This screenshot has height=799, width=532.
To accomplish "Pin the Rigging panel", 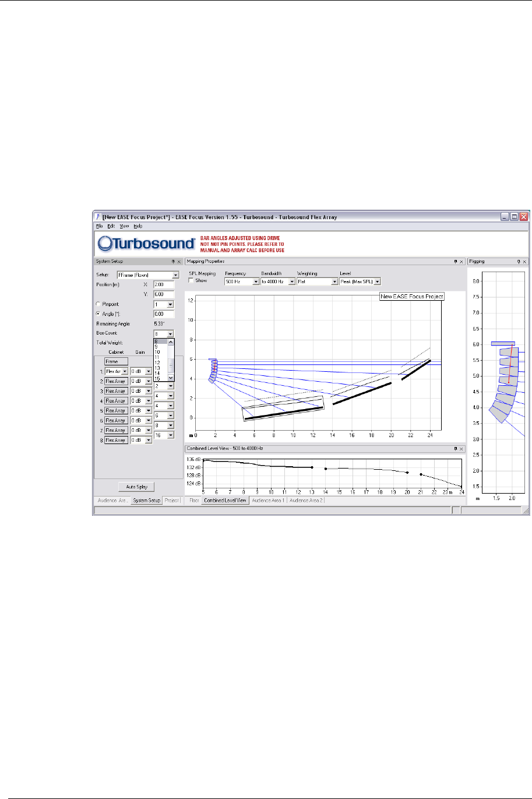I will [519, 262].
